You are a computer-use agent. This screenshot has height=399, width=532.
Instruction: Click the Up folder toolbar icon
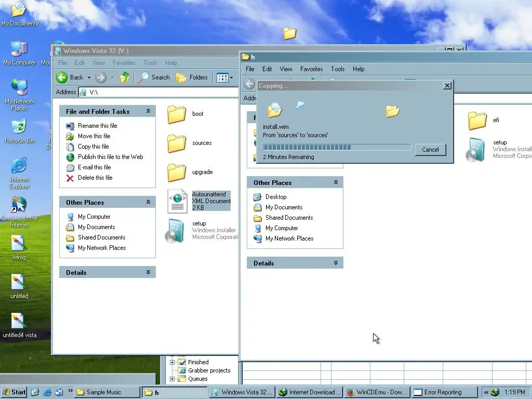tap(125, 77)
